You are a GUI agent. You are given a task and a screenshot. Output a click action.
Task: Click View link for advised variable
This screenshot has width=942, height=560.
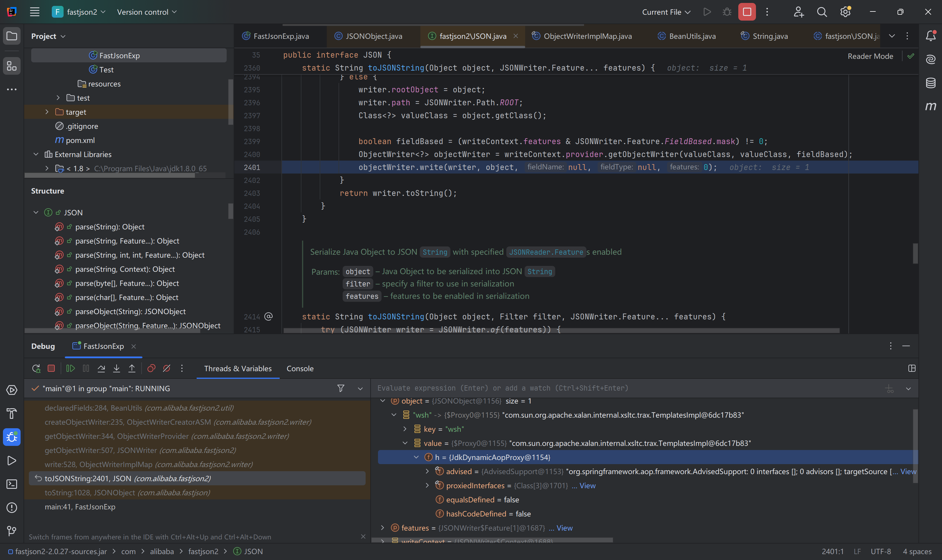[908, 471]
